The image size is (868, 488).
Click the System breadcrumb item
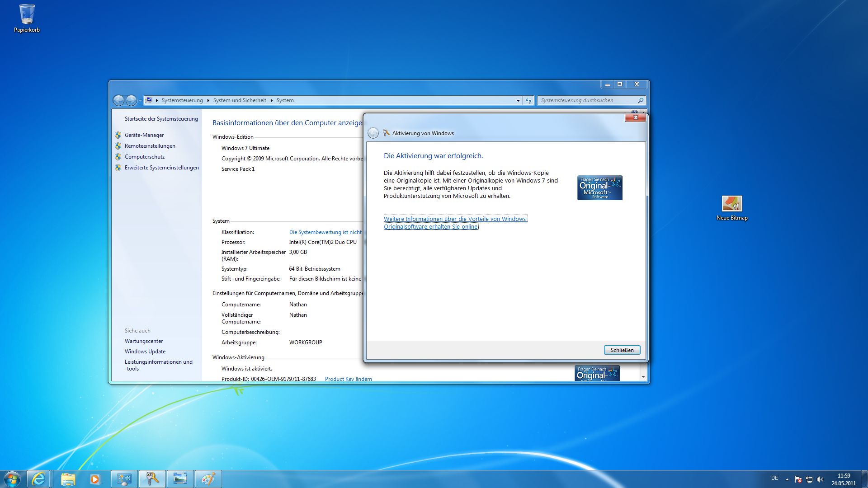[285, 100]
